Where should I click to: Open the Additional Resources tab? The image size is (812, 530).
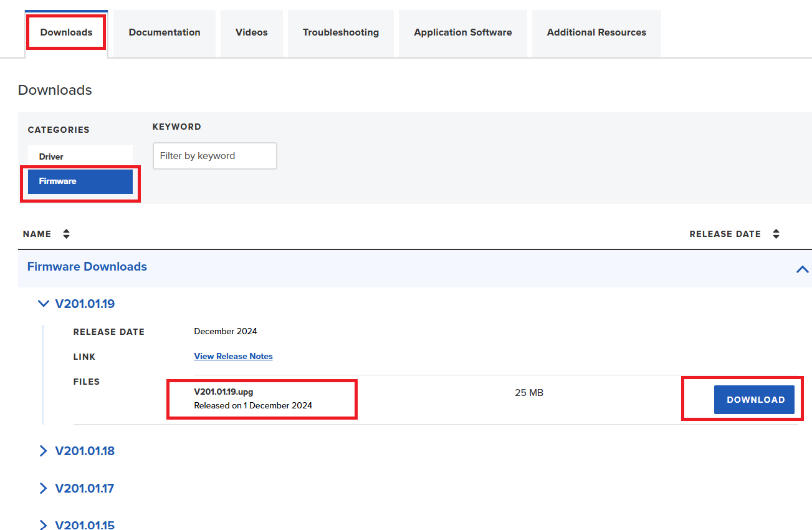(596, 32)
